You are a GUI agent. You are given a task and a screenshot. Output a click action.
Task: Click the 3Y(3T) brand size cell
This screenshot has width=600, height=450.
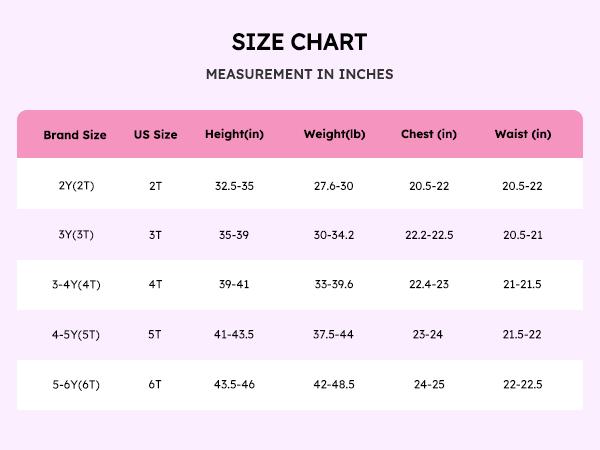75,235
